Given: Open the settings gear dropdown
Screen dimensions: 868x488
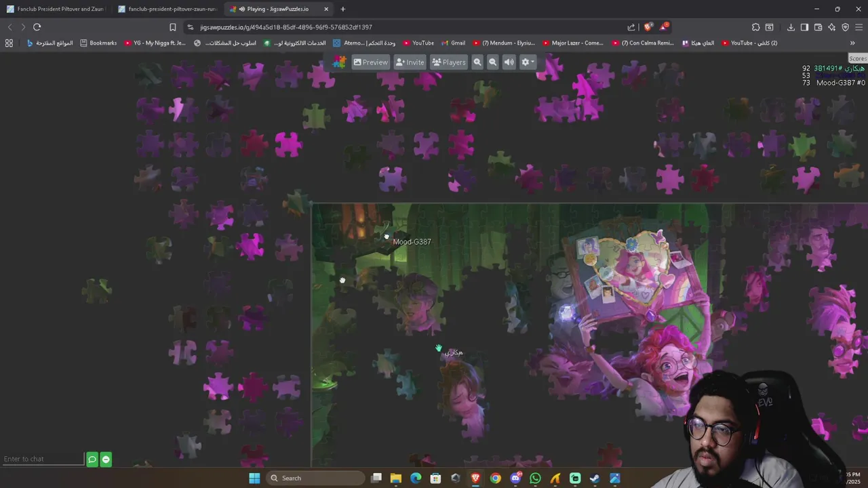Looking at the screenshot, I should (528, 62).
